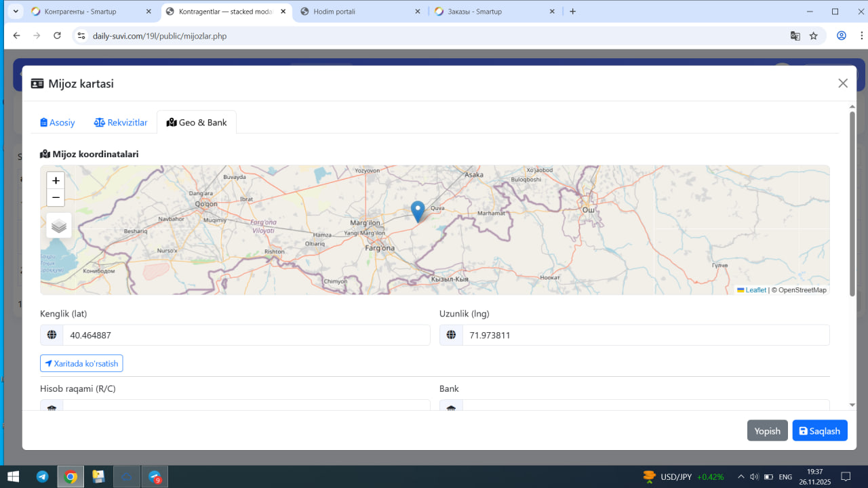Switch to the Asosiy tab
This screenshot has height=488, width=868.
[x=58, y=123]
